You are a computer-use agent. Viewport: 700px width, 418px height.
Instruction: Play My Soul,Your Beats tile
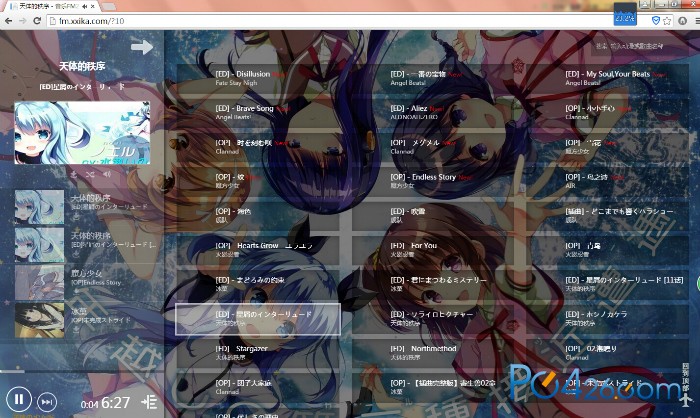pos(608,78)
